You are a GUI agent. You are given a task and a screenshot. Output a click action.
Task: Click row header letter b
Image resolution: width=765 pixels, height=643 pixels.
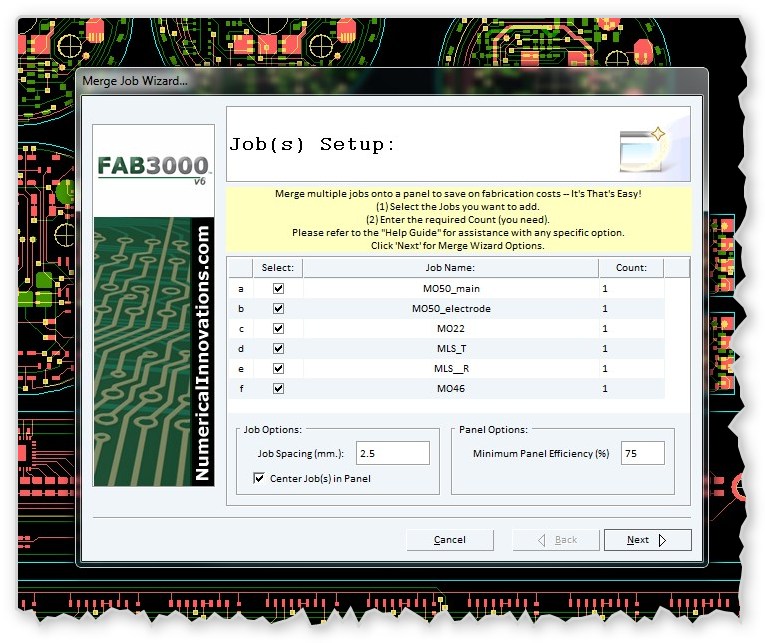241,308
